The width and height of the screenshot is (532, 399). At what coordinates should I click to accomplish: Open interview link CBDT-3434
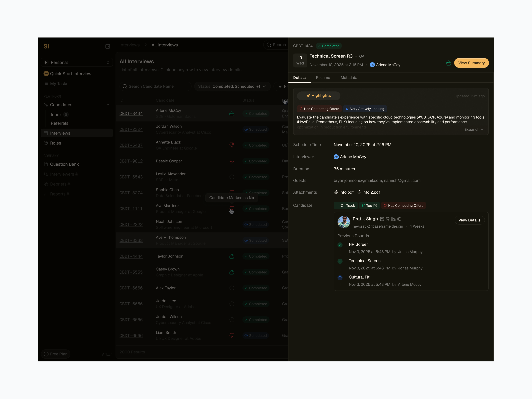tap(131, 114)
